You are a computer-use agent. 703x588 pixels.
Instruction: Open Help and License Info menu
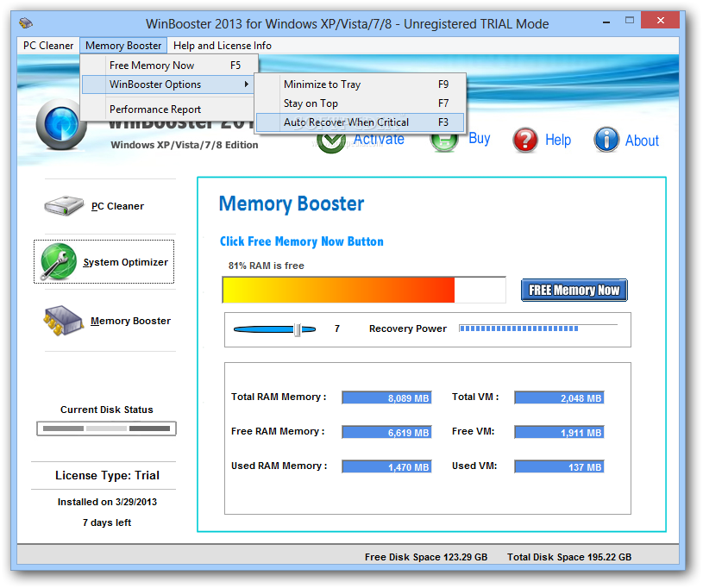(223, 46)
